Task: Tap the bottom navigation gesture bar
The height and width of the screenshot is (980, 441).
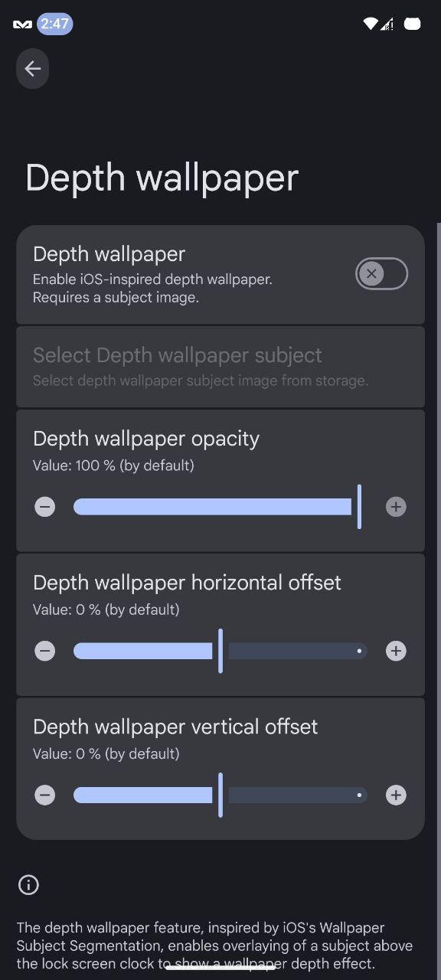Action: click(220, 967)
